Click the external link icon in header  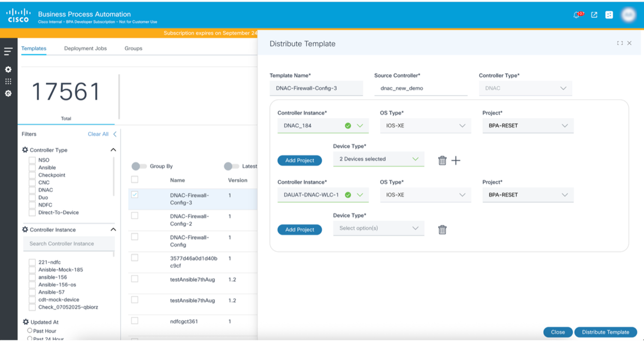[594, 15]
